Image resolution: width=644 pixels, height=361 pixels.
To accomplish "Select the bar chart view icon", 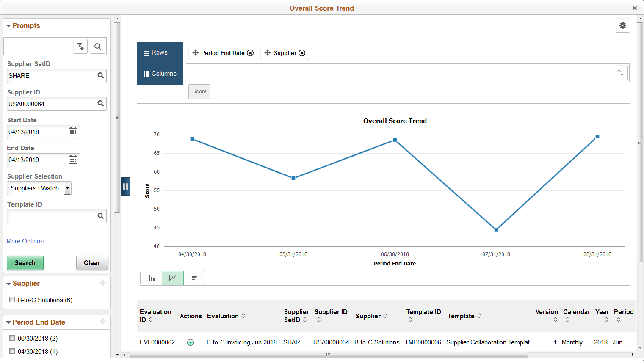I will (x=151, y=278).
